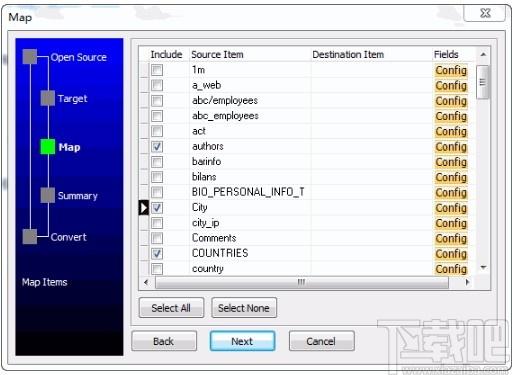Viewport: 512px width, 375px height.
Task: Click the Include column header
Action: click(166, 54)
